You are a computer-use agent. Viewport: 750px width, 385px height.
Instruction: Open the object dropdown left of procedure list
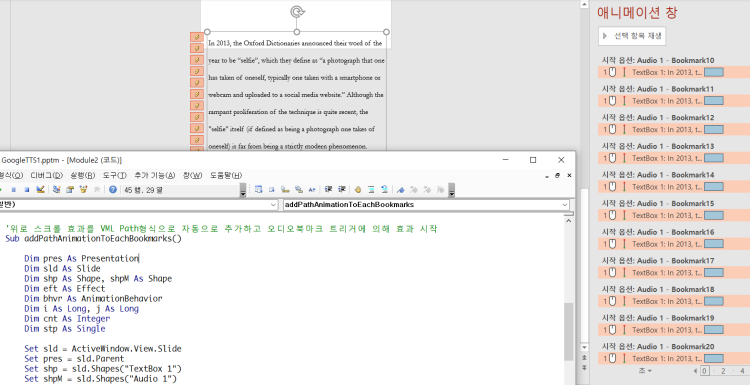pyautogui.click(x=273, y=205)
